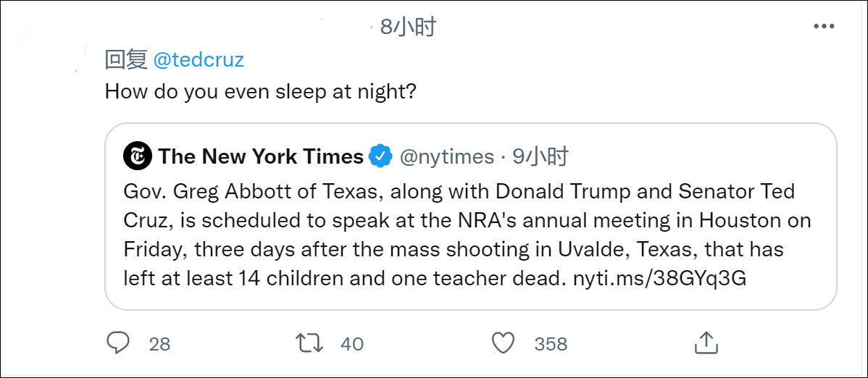Like the tweet with the heart icon

coord(503,343)
